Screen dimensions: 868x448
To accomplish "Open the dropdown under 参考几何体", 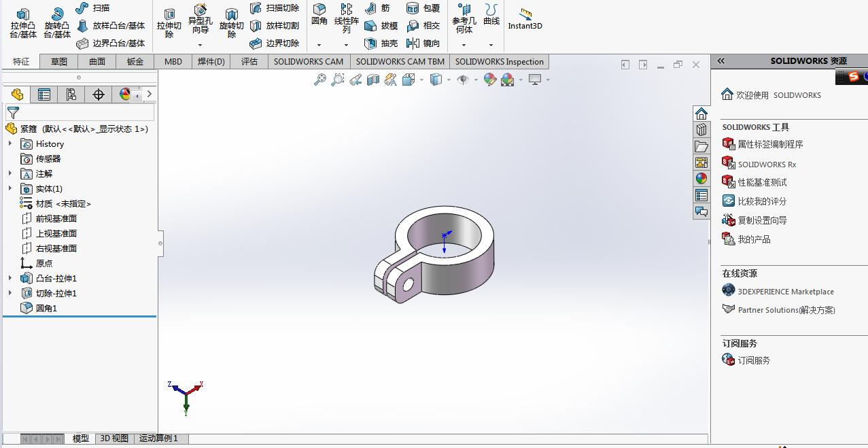I will point(464,45).
